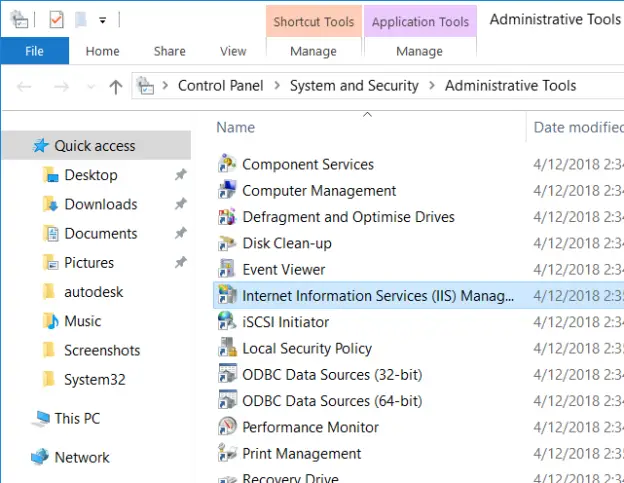
Task: Click Administrative Tools in address bar
Action: pyautogui.click(x=511, y=86)
